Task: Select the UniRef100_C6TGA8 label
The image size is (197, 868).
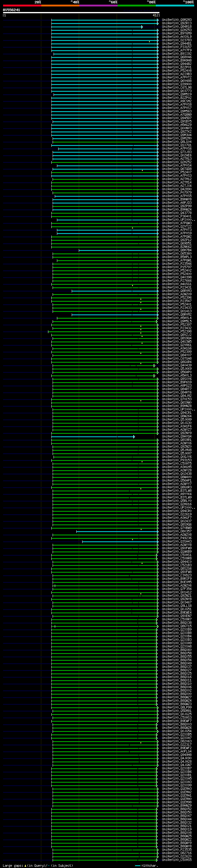Action: [177, 358]
